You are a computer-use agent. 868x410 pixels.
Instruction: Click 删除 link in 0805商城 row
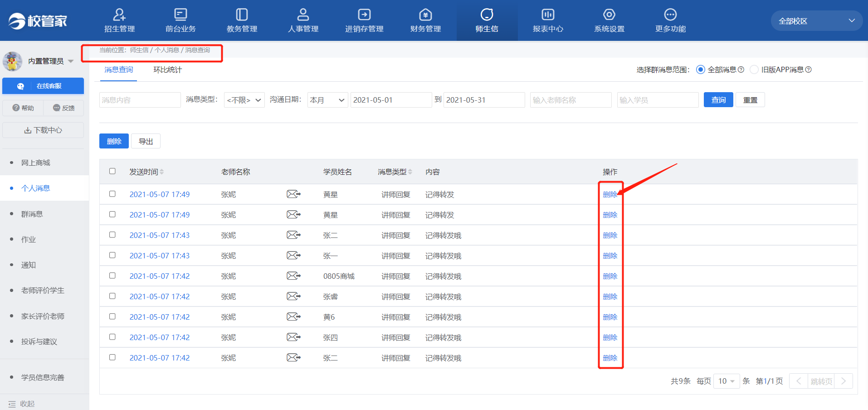tap(610, 276)
